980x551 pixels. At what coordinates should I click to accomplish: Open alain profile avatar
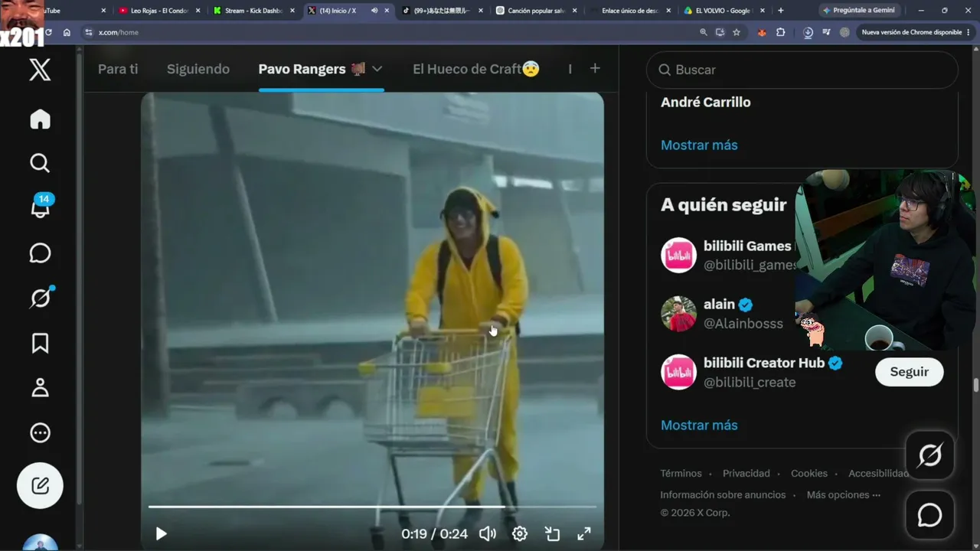pyautogui.click(x=678, y=314)
